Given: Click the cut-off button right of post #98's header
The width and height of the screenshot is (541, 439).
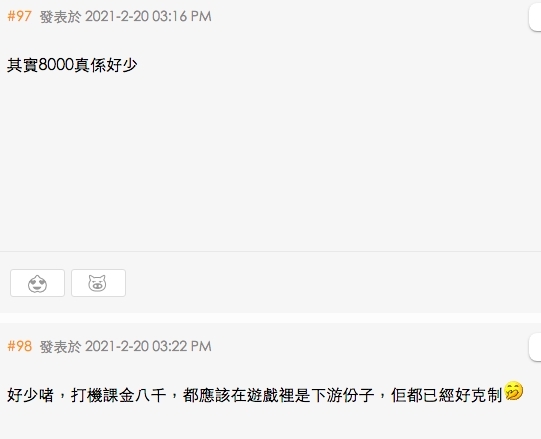Looking at the screenshot, I should (x=535, y=348).
